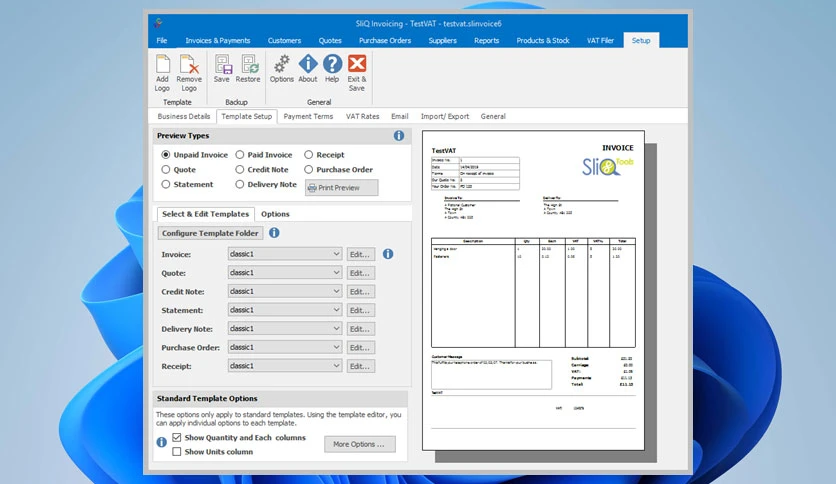Switch to the Purchase Orders ribbon tab

(x=385, y=41)
